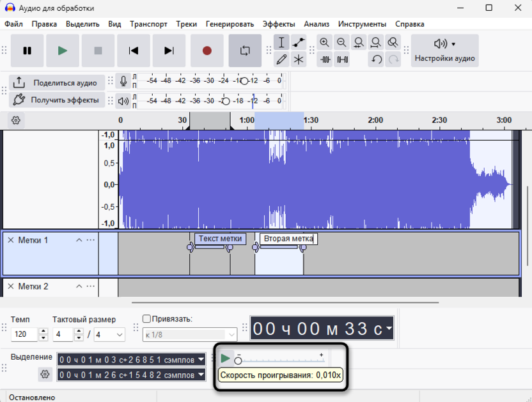
Task: Start playback with the main Play button
Action: [x=63, y=50]
